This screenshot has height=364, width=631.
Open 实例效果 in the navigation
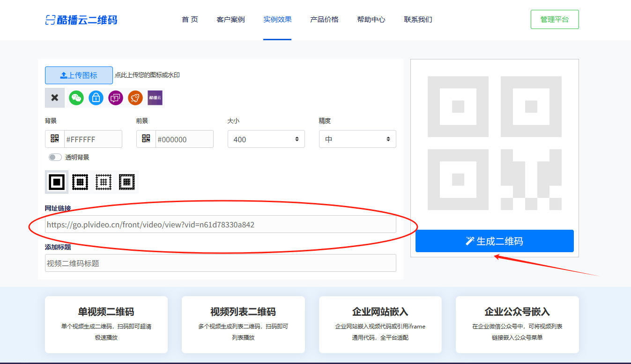tap(277, 20)
